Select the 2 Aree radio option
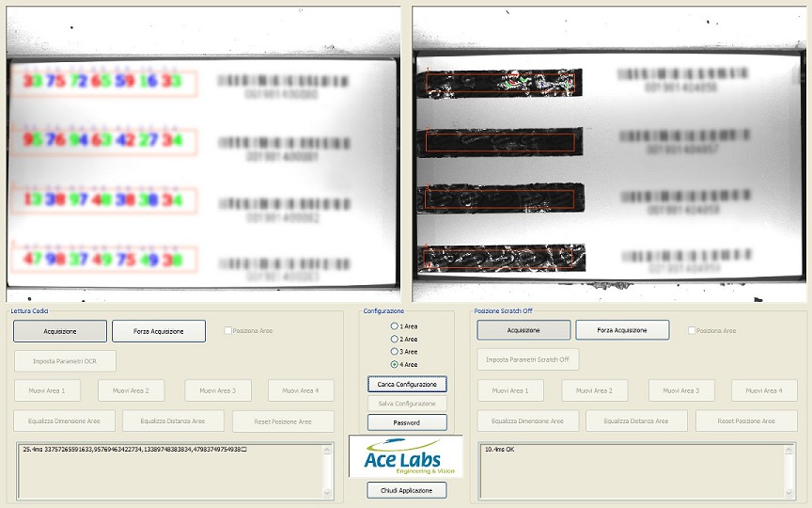This screenshot has height=508, width=812. [394, 339]
